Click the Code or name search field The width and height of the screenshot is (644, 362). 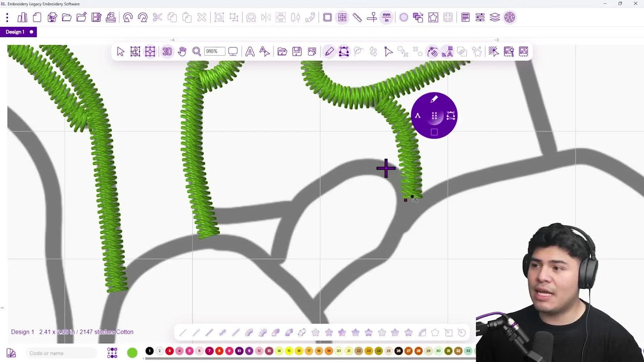pos(62,353)
